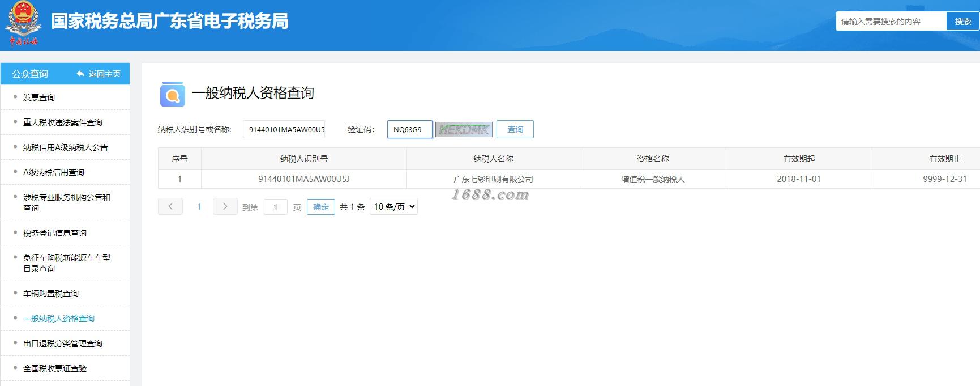Open 车辆购置税查询 menu item

(x=51, y=294)
